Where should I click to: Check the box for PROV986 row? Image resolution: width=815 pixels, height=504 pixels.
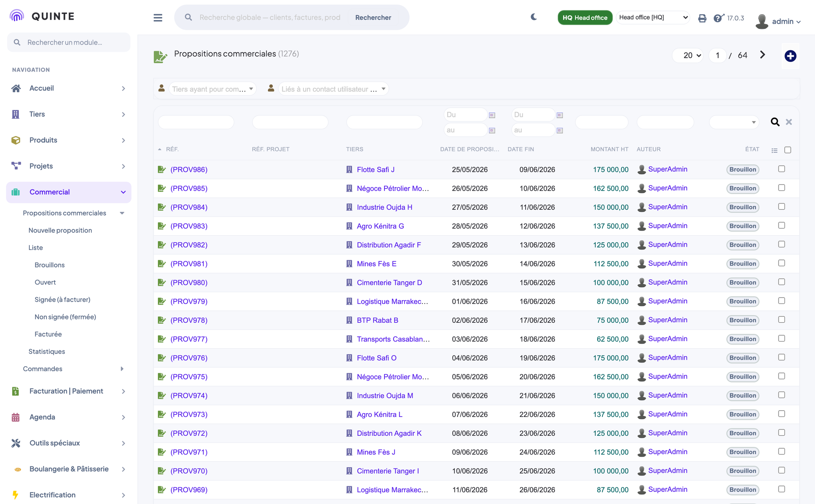(781, 169)
